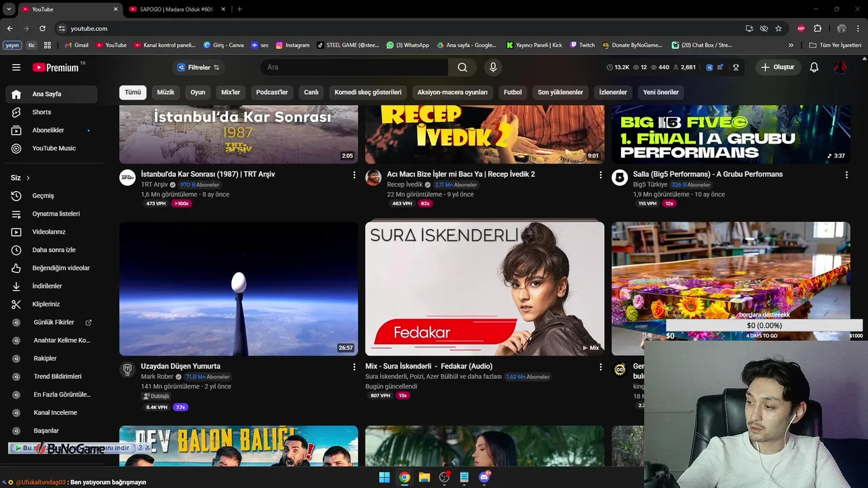Open the notifications bell

[814, 67]
